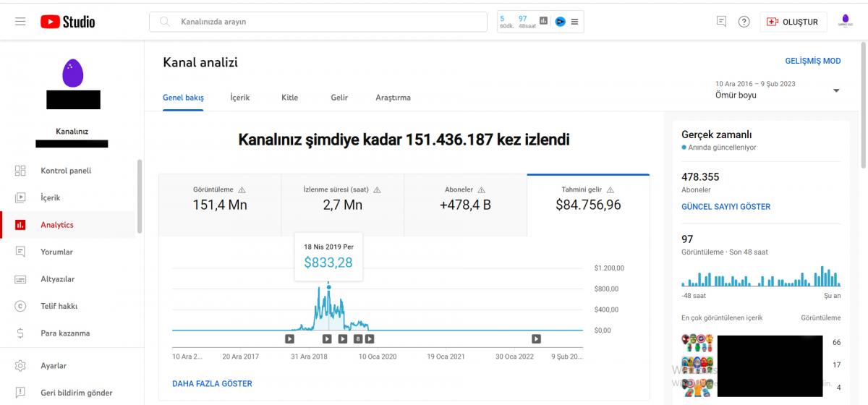Open the feedback comment icon in header
868x405 pixels.
tap(721, 22)
